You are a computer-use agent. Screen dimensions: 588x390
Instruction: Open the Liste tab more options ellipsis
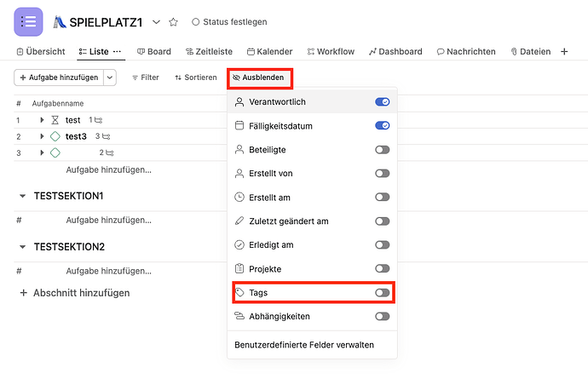click(x=117, y=52)
